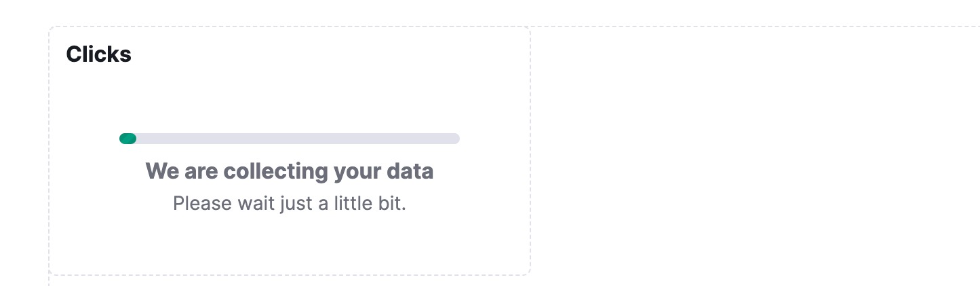Click the right end of the progress track
Screen dimensions: 980x286
pyautogui.click(x=454, y=139)
